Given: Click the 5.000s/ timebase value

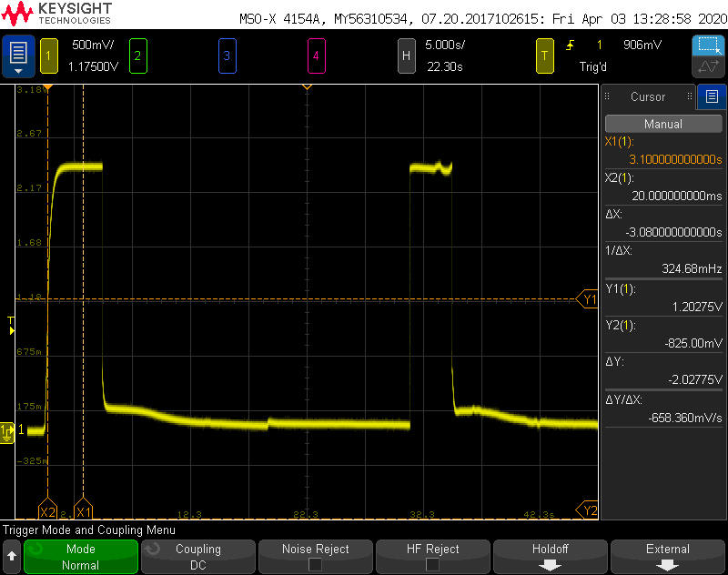Looking at the screenshot, I should click(x=445, y=45).
